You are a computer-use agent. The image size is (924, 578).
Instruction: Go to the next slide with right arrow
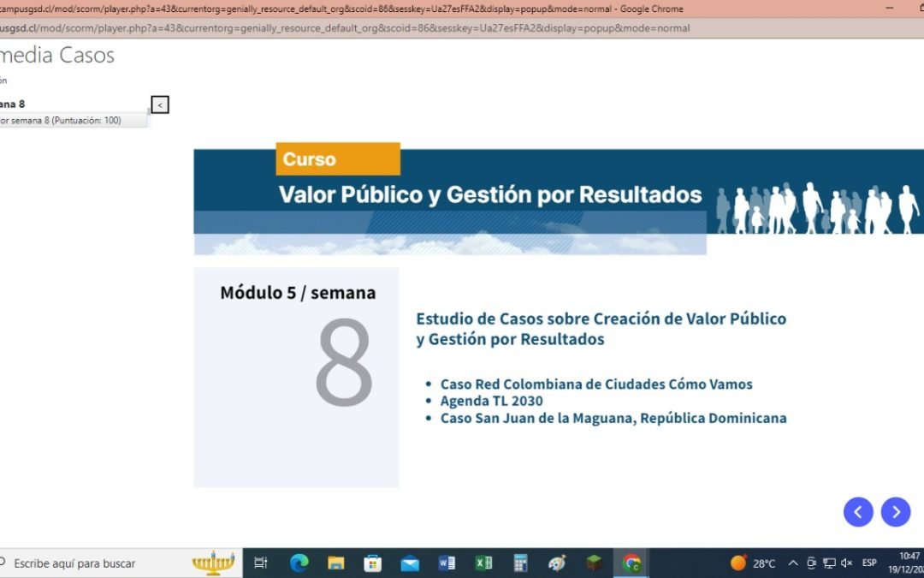pyautogui.click(x=896, y=512)
